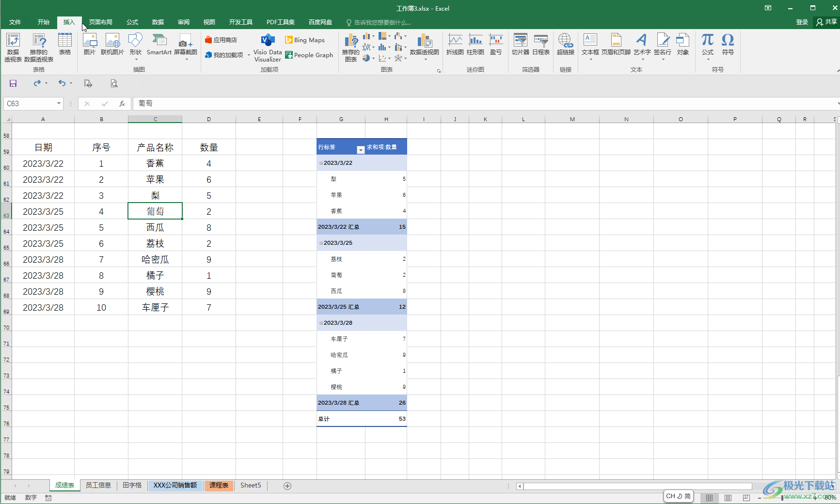This screenshot has width=840, height=504.
Task: Switch to Normal view in status bar
Action: (709, 498)
